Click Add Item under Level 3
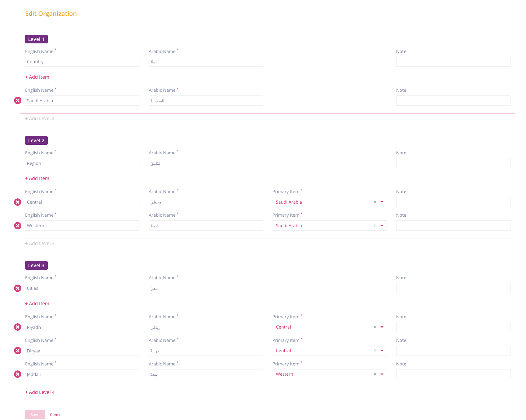This screenshot has height=420, width=526. click(37, 303)
